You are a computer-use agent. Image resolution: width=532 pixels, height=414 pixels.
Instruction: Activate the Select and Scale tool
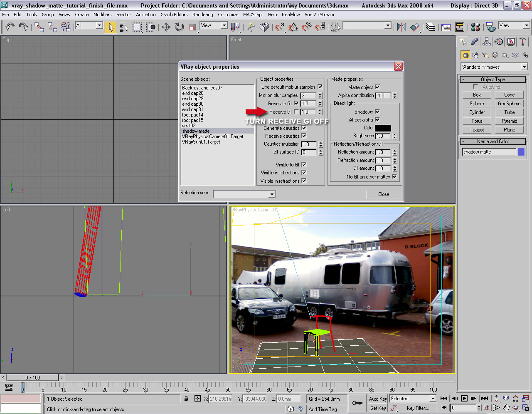pyautogui.click(x=193, y=27)
